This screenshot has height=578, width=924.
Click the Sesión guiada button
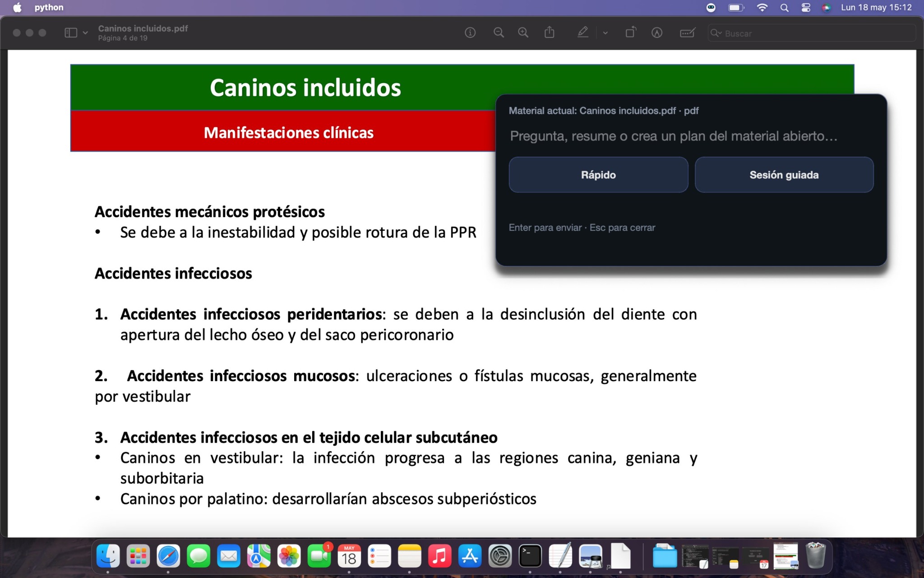tap(784, 175)
